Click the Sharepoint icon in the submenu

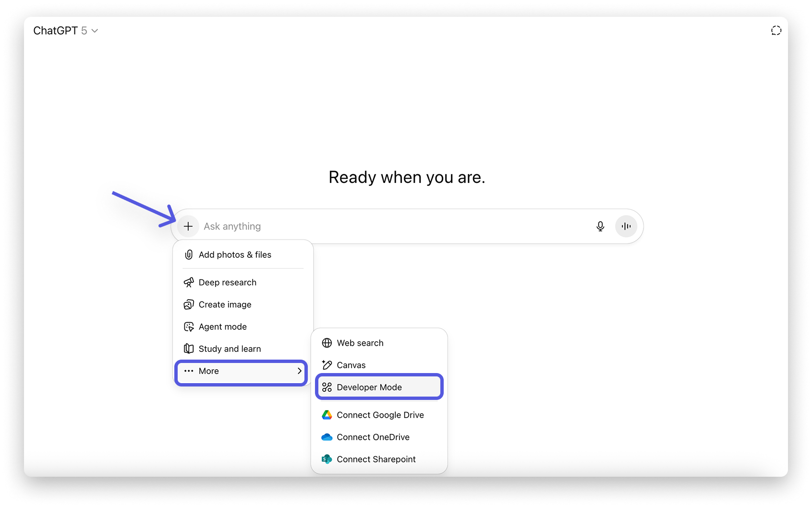[327, 459]
